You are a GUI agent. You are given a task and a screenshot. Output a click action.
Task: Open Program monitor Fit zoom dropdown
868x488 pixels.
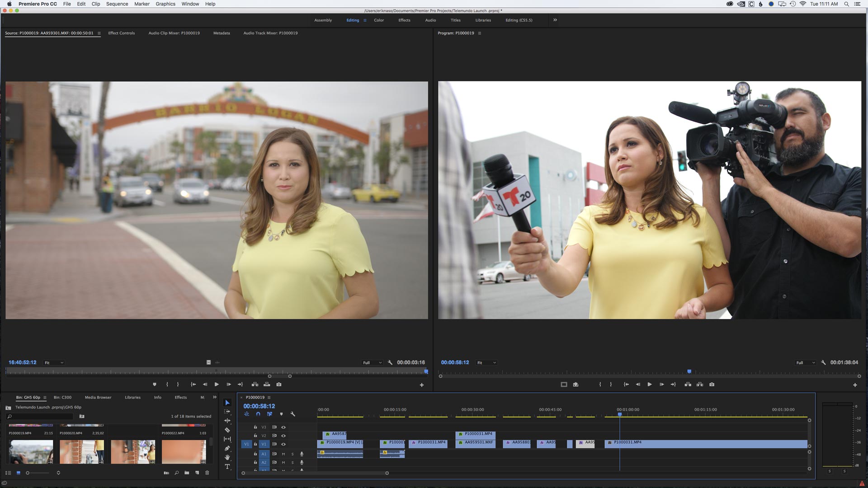click(487, 363)
